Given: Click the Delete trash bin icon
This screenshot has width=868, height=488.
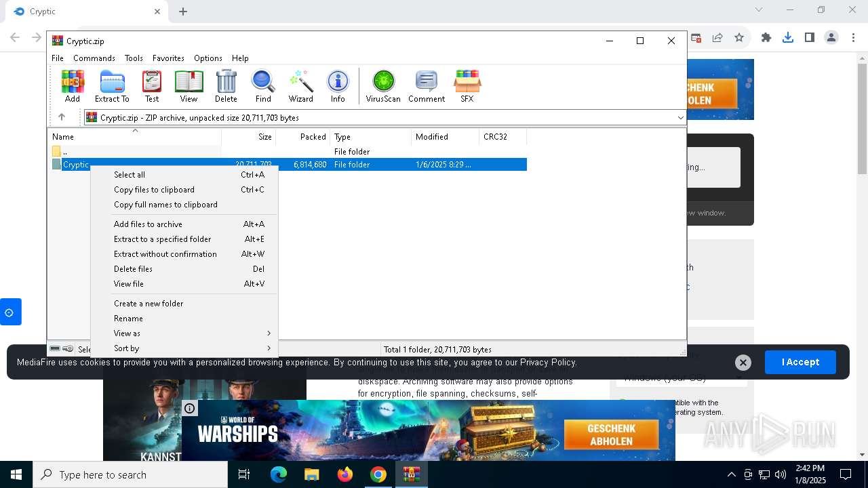Looking at the screenshot, I should 226,86.
